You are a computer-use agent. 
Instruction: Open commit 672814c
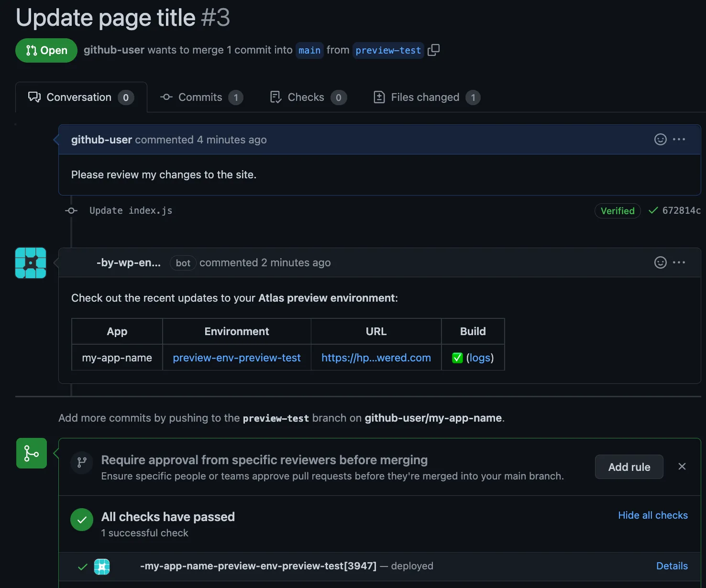(x=681, y=210)
